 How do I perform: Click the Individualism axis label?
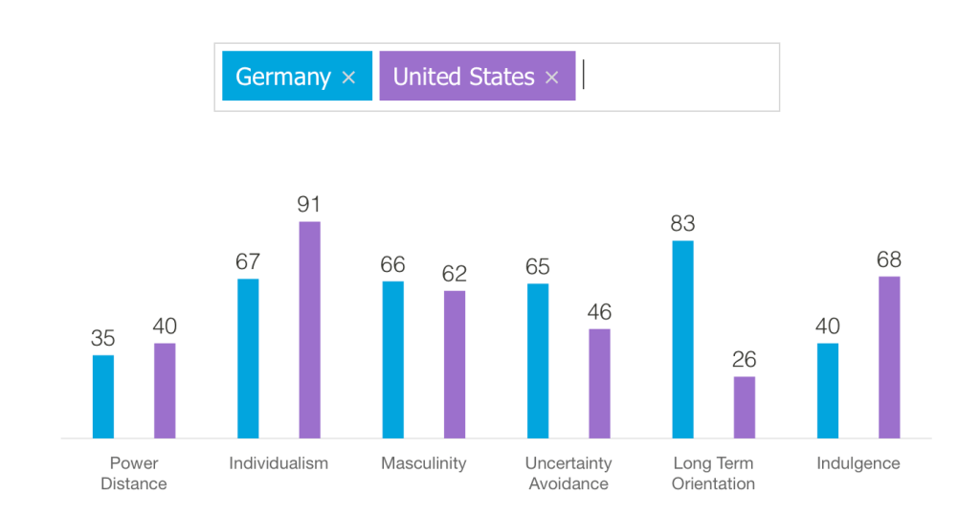coord(278,463)
